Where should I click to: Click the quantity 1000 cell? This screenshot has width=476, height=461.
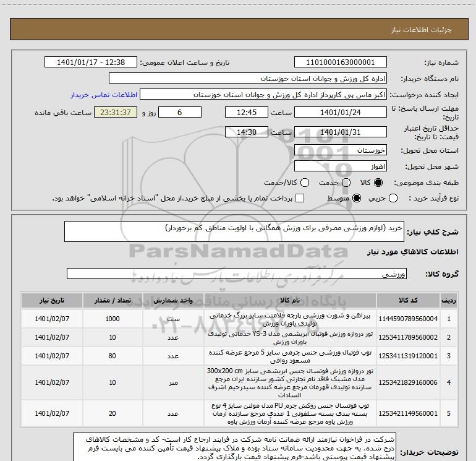[x=113, y=319]
